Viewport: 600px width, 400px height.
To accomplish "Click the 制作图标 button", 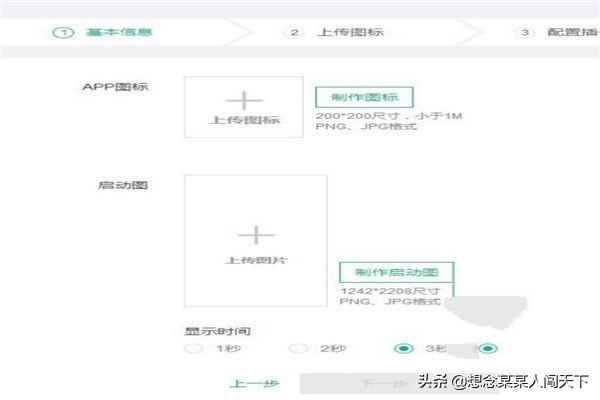I will pos(364,97).
